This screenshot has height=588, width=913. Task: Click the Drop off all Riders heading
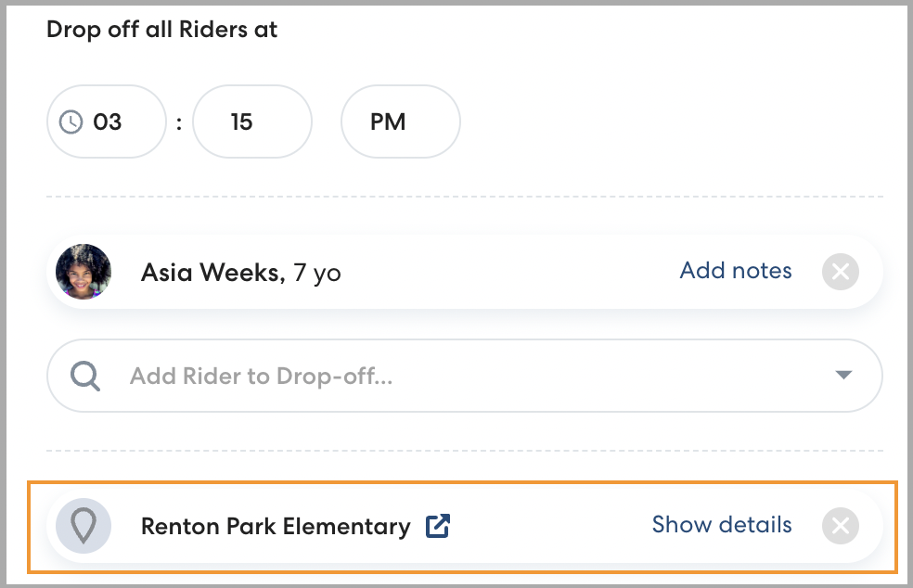pos(162,29)
